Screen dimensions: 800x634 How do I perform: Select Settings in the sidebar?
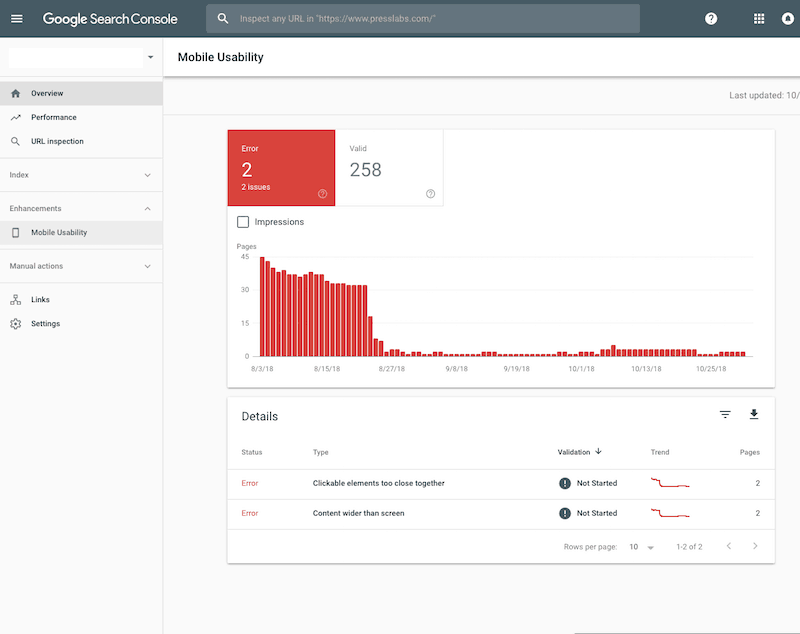(x=81, y=324)
